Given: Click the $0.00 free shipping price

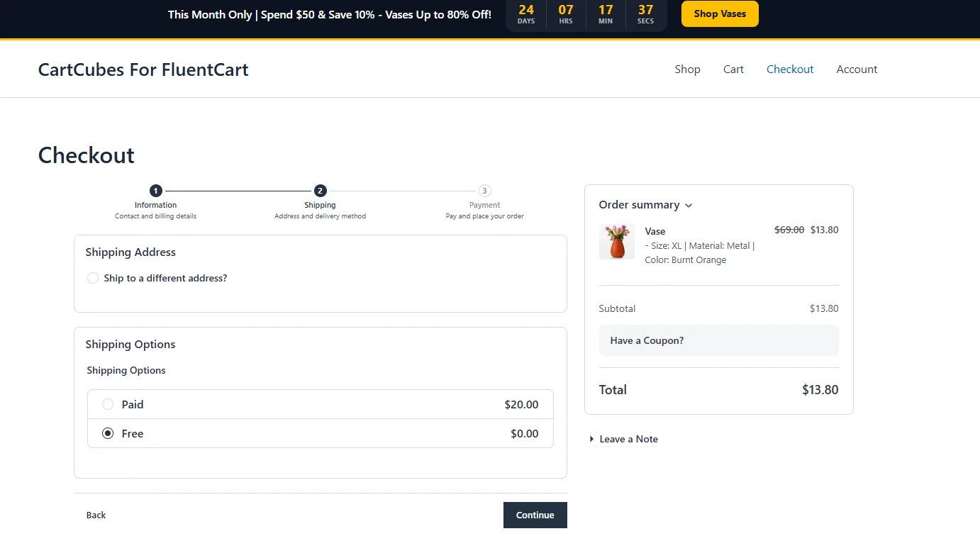Looking at the screenshot, I should [524, 433].
